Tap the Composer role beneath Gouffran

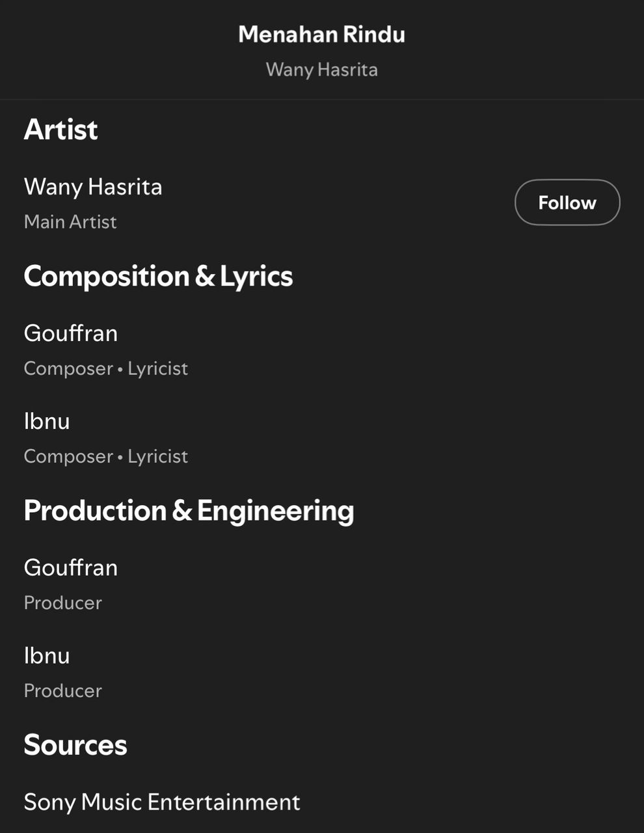pyautogui.click(x=68, y=368)
